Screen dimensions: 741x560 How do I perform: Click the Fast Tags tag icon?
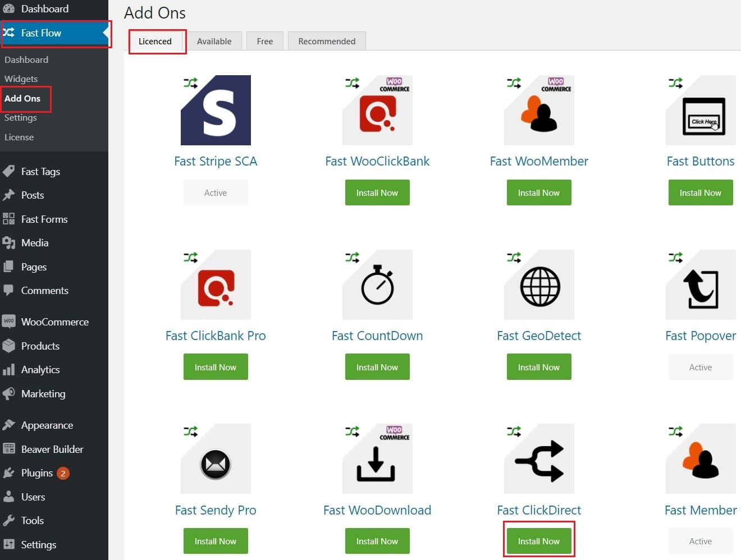tap(8, 171)
